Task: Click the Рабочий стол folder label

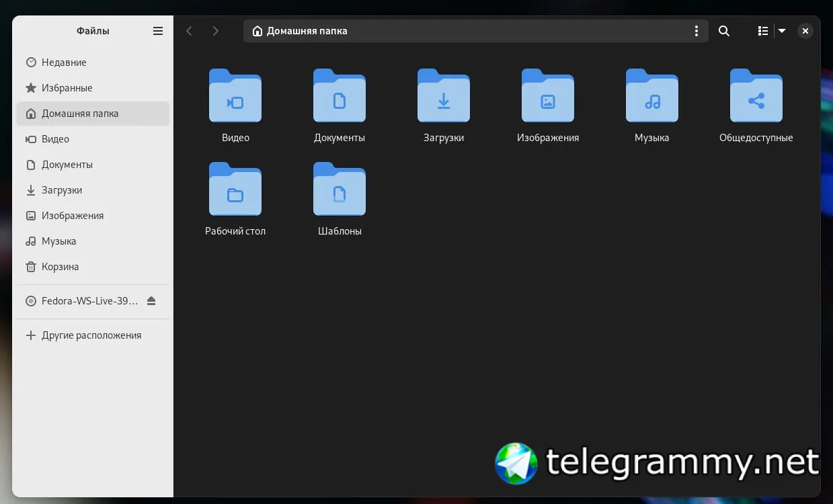Action: [235, 231]
